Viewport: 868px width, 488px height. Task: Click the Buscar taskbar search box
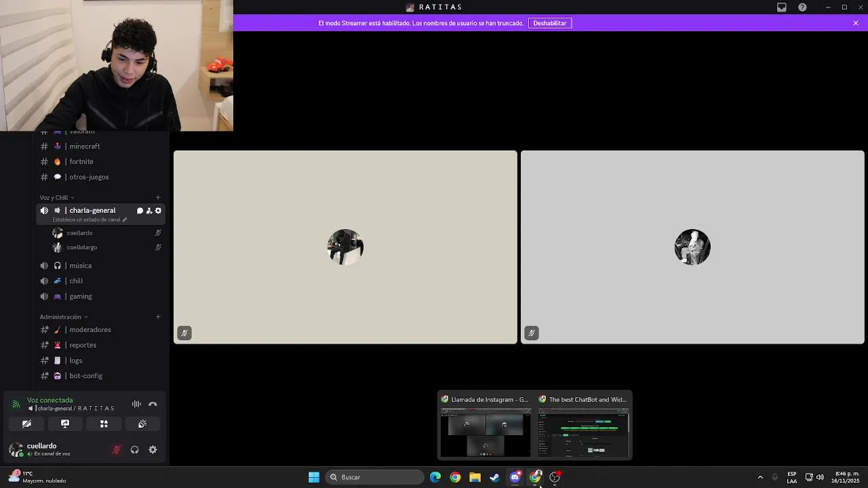[x=375, y=477]
